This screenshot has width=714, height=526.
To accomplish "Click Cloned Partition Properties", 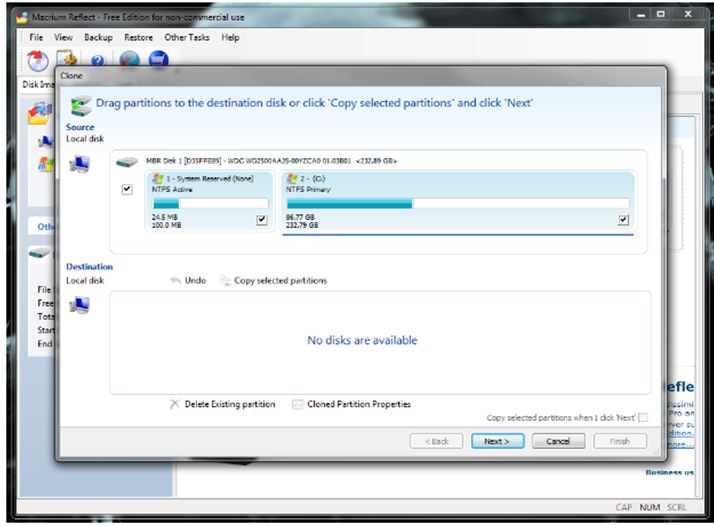I will coord(359,404).
